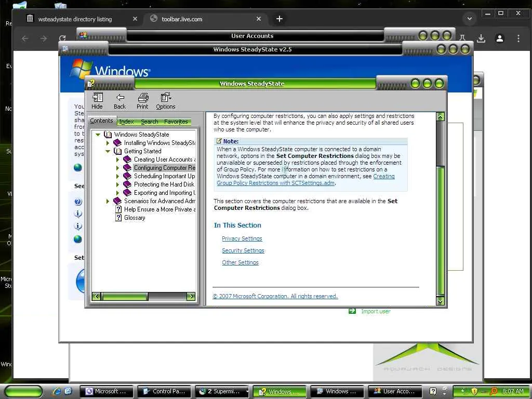Switch to the toolbar.live.com browser tab
This screenshot has width=532, height=399.
tap(206, 19)
